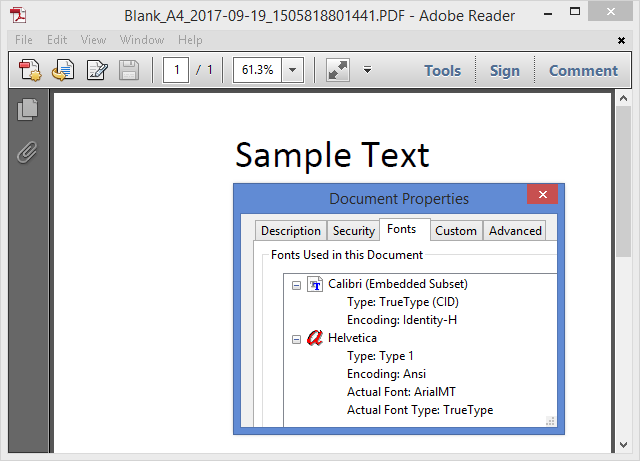640x461 pixels.
Task: Select the Fonts tab
Action: tap(402, 229)
